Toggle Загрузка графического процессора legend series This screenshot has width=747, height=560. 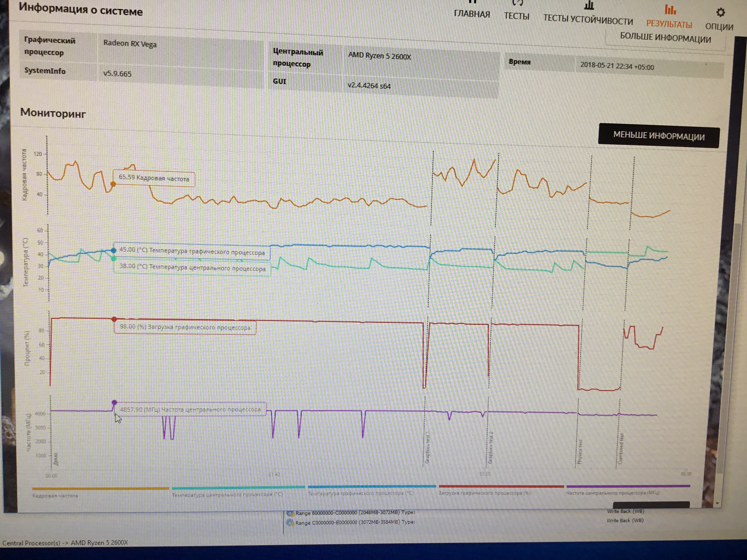(x=484, y=493)
